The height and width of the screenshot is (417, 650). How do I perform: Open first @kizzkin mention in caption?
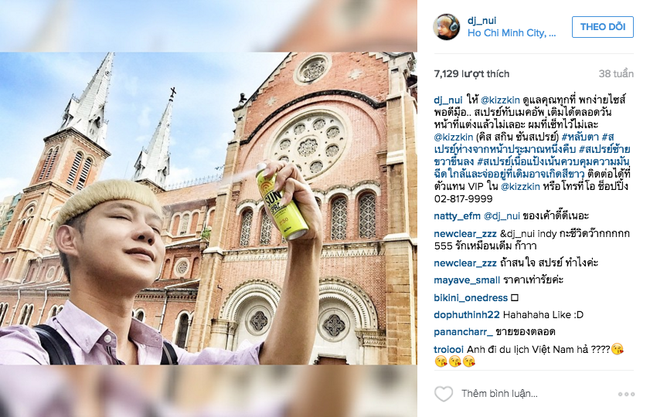pos(500,100)
